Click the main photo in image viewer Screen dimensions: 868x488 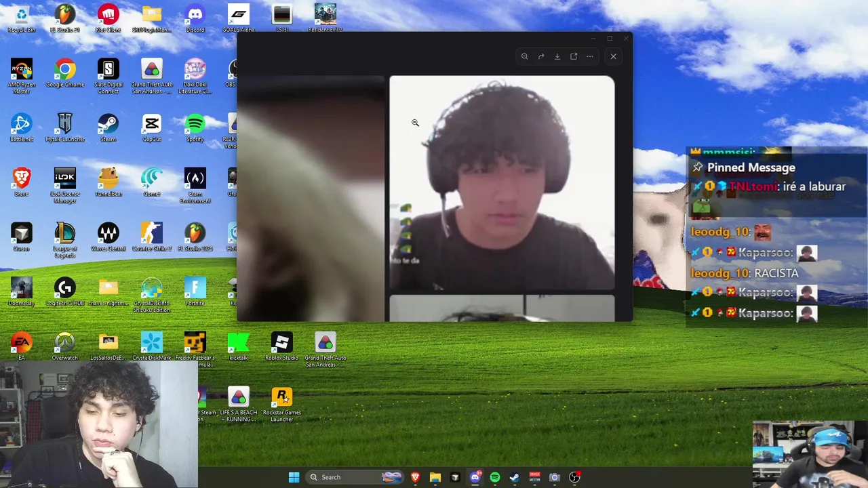502,183
